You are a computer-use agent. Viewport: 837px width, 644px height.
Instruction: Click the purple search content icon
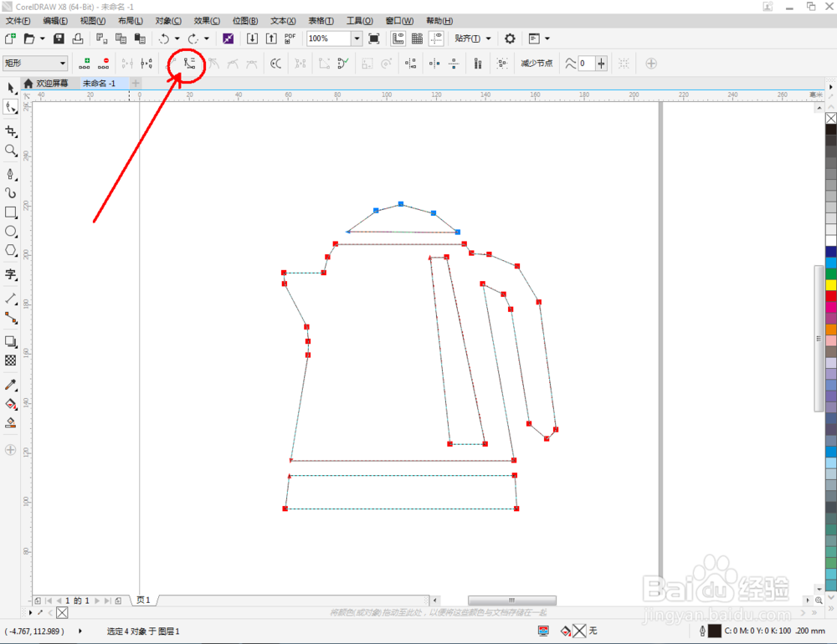[228, 38]
